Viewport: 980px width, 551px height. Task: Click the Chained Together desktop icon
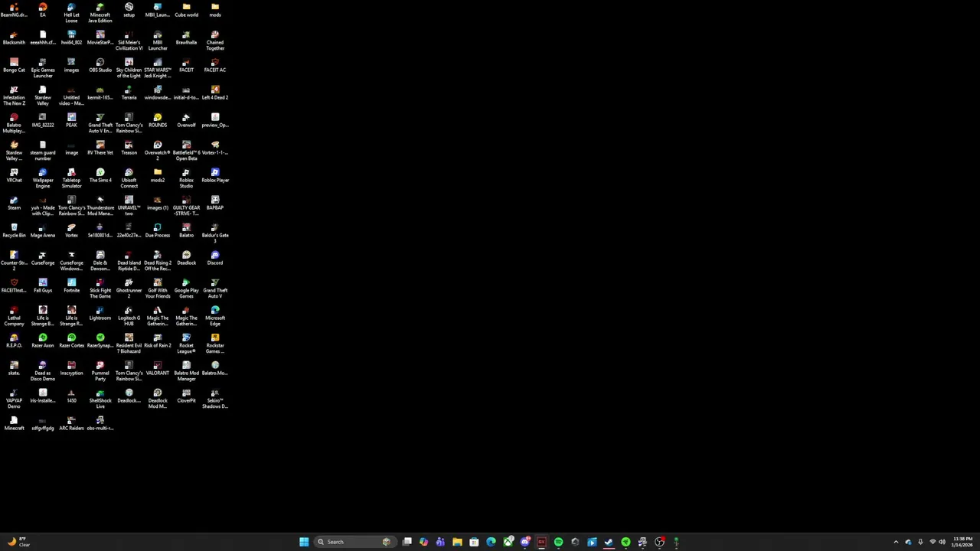[x=215, y=41]
